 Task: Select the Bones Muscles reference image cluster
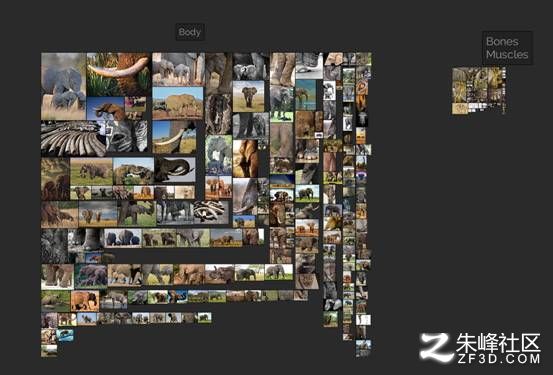(x=479, y=91)
